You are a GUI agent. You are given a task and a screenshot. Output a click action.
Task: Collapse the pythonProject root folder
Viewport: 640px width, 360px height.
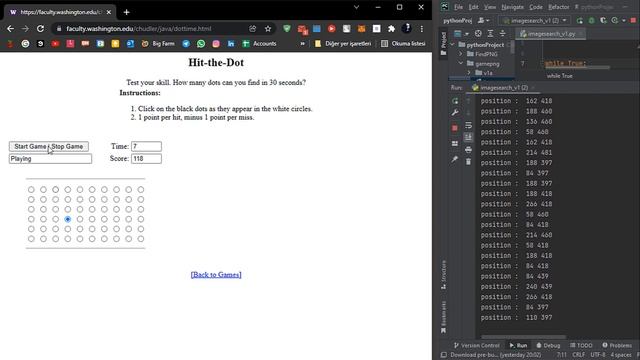pyautogui.click(x=452, y=44)
